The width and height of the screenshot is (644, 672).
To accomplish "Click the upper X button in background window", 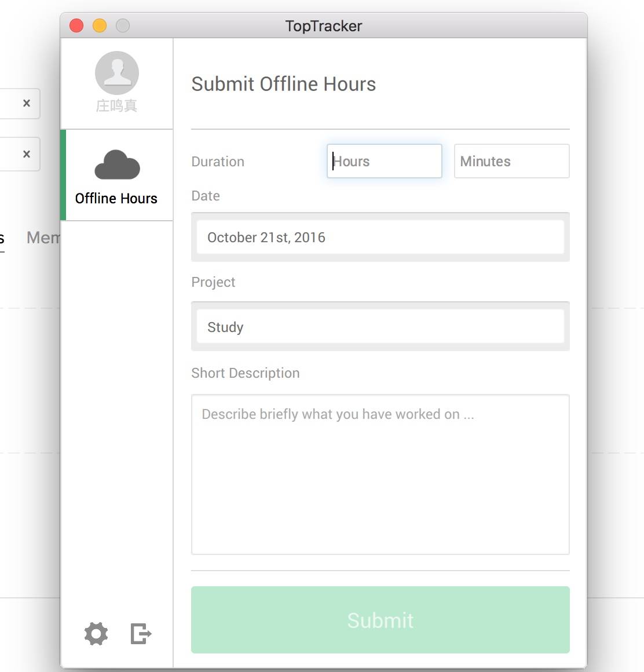I will (27, 103).
